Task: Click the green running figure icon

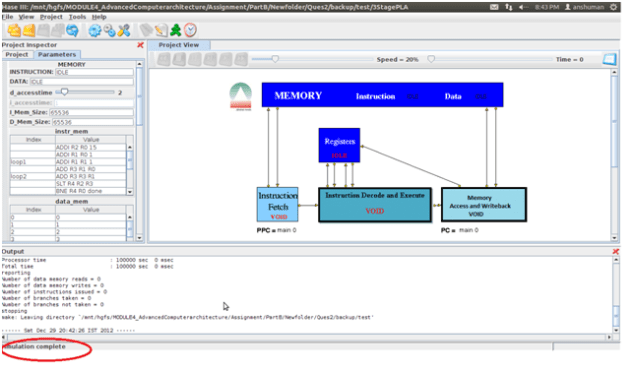Action: click(175, 30)
